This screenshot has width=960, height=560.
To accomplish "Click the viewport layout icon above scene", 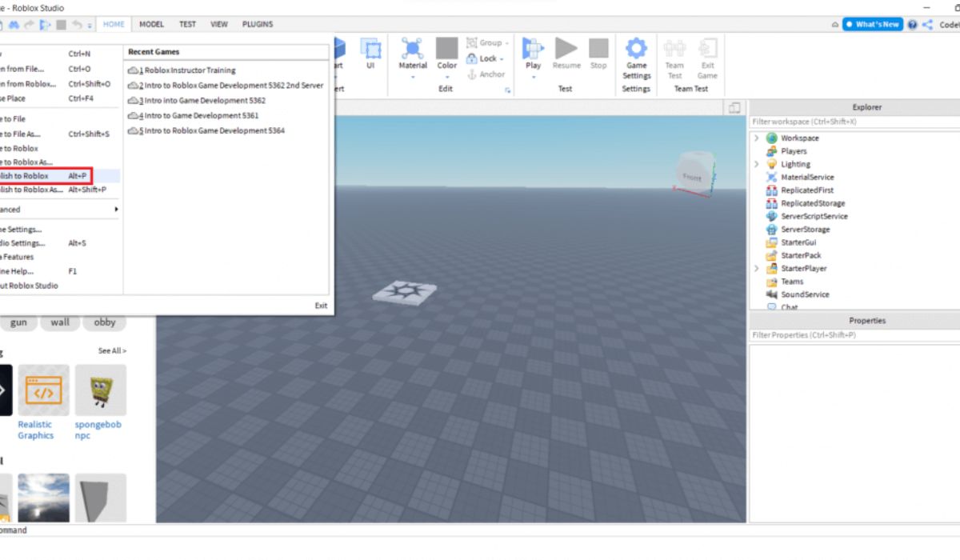I will [734, 108].
